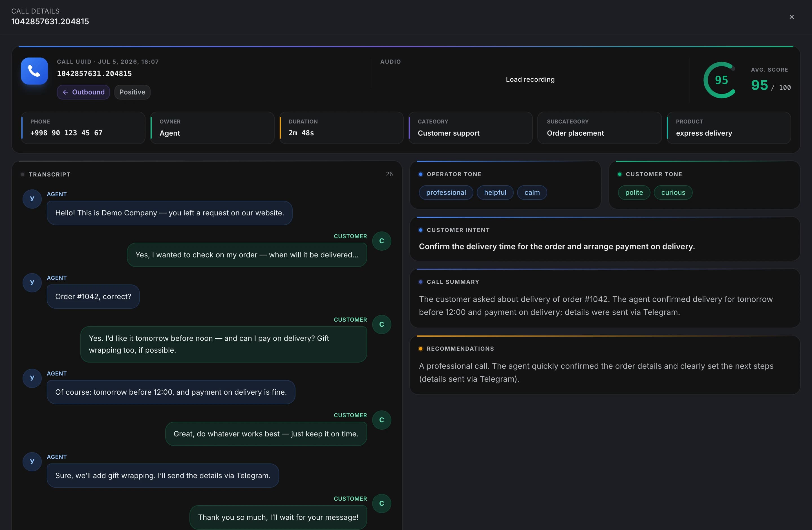
Task: Click the Owner field value Agent
Action: point(169,133)
